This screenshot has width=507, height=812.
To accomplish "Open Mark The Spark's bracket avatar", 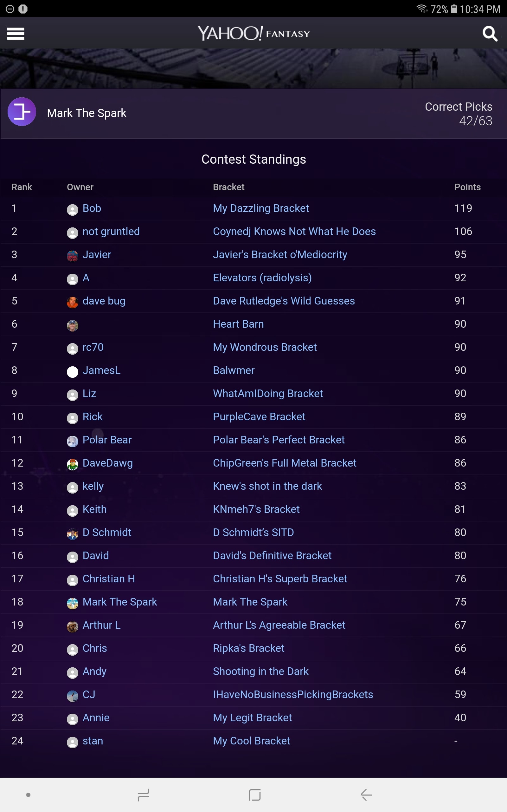I will [22, 112].
